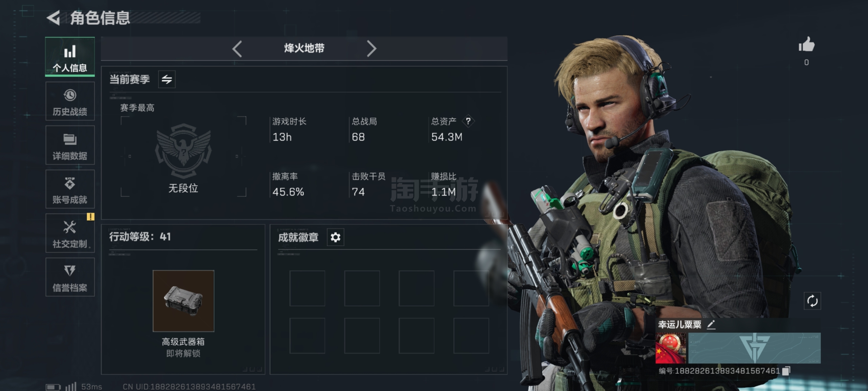The height and width of the screenshot is (391, 868).
Task: Open the 详细数据 tab
Action: (x=70, y=145)
